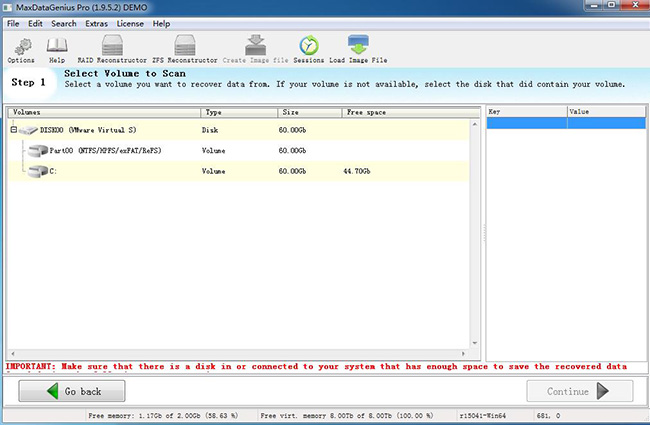
Task: Open the Options gear icon
Action: click(x=22, y=46)
